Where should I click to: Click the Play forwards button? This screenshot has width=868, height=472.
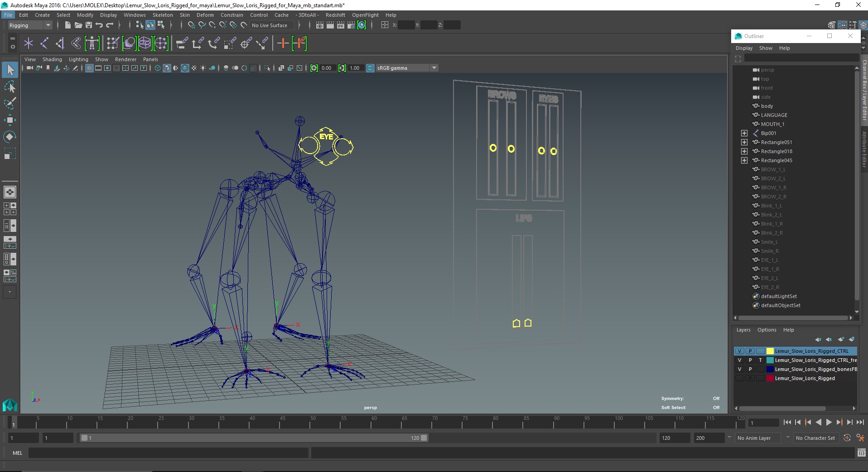point(829,422)
